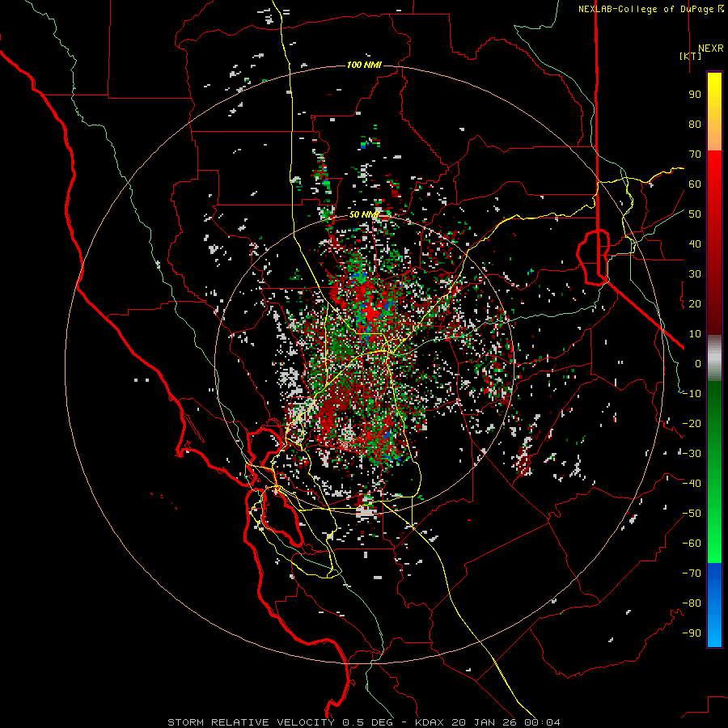The width and height of the screenshot is (728, 728).
Task: Click the -40 scale value
Action: tap(692, 484)
